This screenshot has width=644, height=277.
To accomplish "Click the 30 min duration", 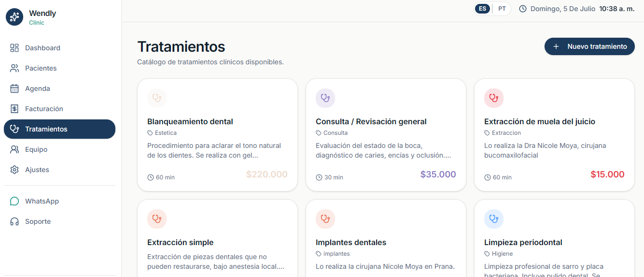I will click(x=330, y=177).
